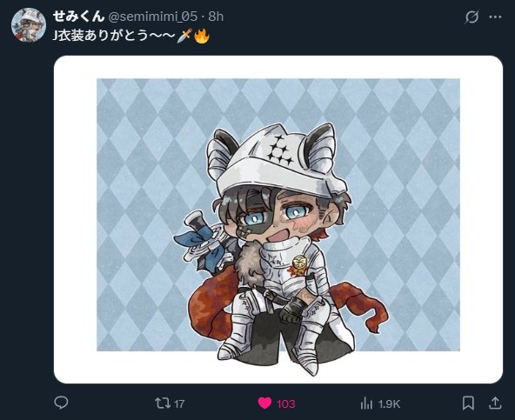515x420 pixels.
Task: Bookmark this post
Action: pos(468,403)
